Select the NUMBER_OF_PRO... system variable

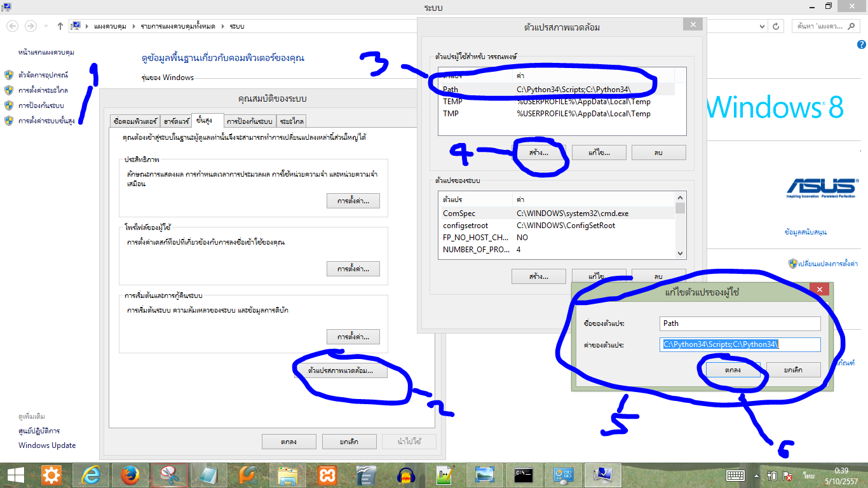[x=558, y=250]
